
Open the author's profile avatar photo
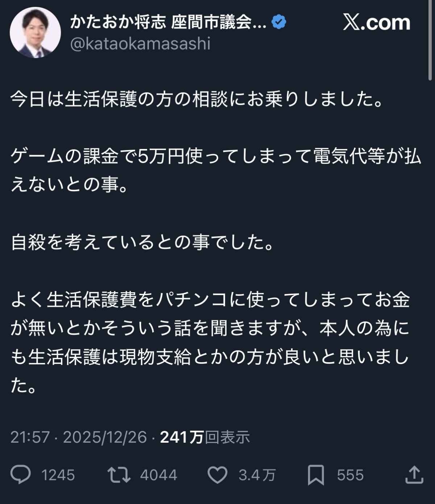pyautogui.click(x=35, y=33)
